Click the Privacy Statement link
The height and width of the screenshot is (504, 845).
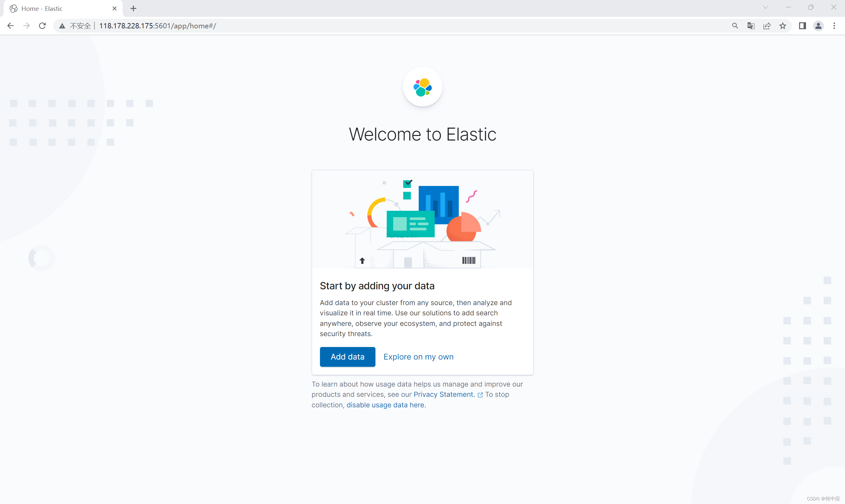[x=443, y=394]
